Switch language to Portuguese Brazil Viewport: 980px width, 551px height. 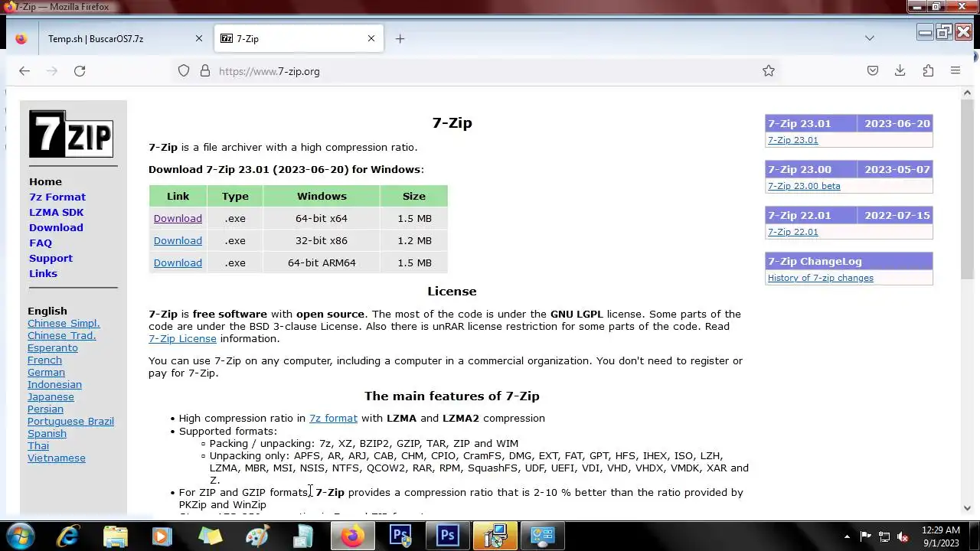(70, 422)
